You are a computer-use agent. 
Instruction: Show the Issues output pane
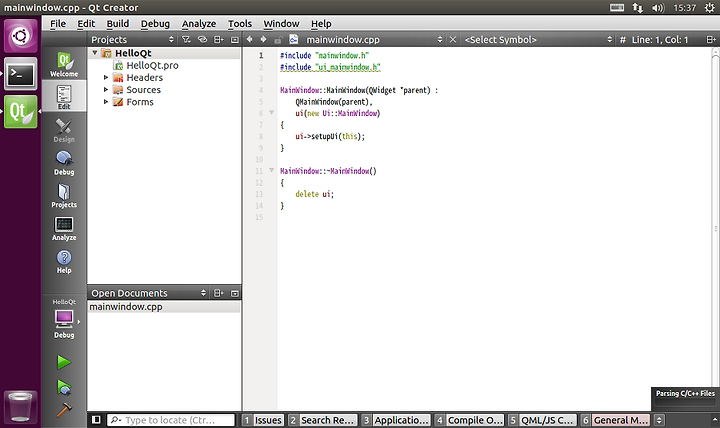(x=263, y=420)
